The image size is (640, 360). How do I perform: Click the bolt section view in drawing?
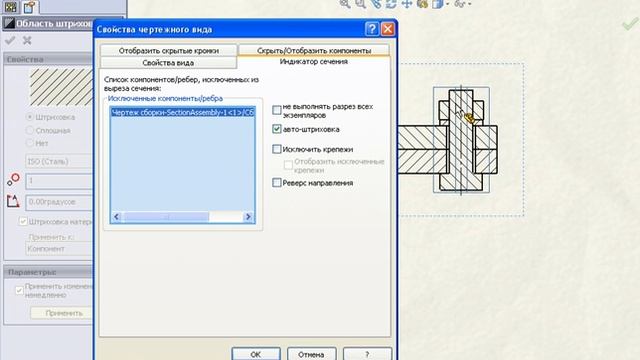point(461,140)
